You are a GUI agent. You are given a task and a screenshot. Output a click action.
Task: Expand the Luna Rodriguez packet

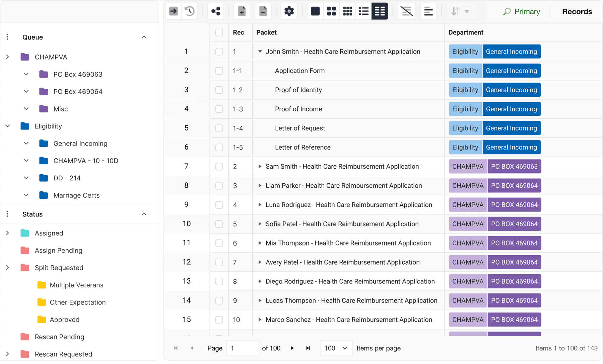260,205
